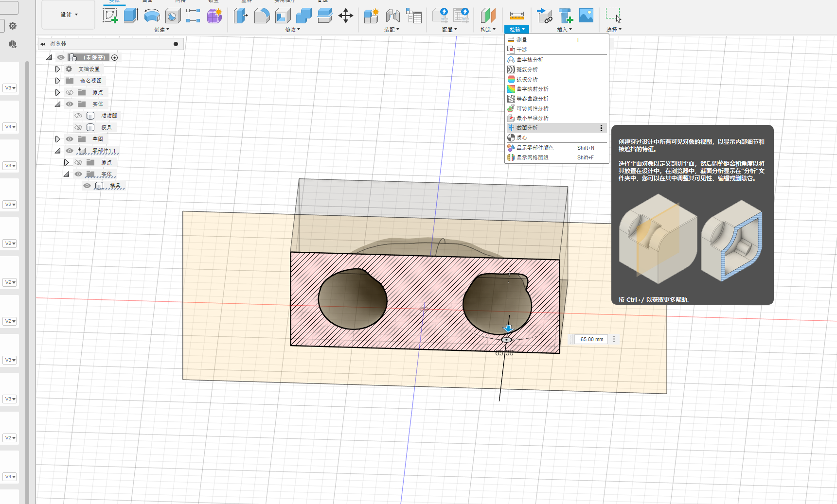Select the Create Sketch tool icon
This screenshot has height=504, width=837.
pos(110,16)
